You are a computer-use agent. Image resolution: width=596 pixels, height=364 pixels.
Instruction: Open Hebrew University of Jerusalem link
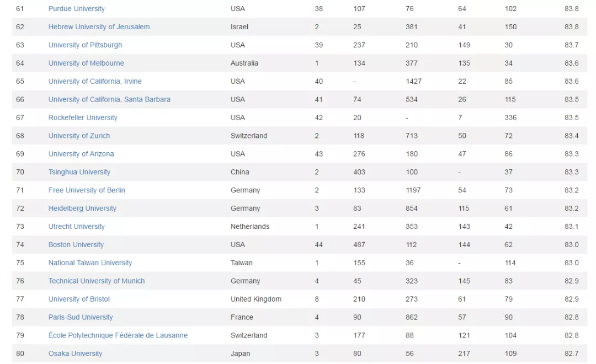pyautogui.click(x=99, y=27)
